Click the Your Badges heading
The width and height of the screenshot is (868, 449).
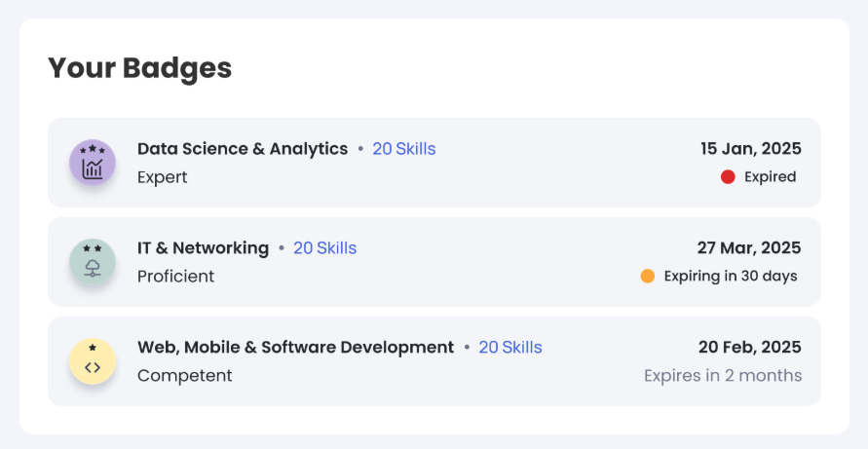(x=140, y=68)
